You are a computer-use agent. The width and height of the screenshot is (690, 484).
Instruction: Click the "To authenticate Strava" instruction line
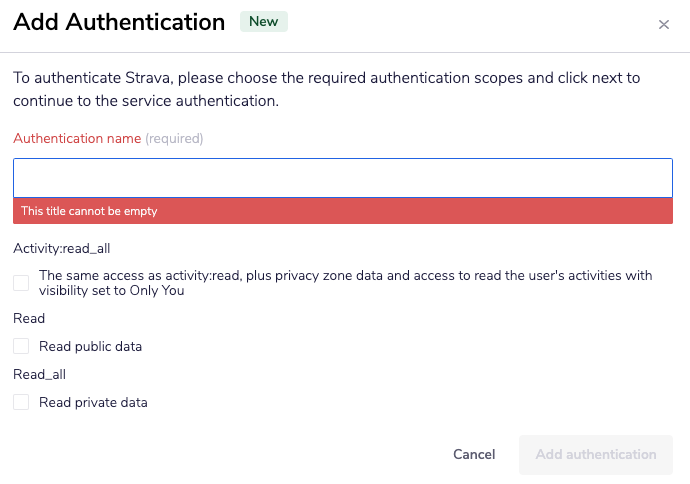click(326, 77)
